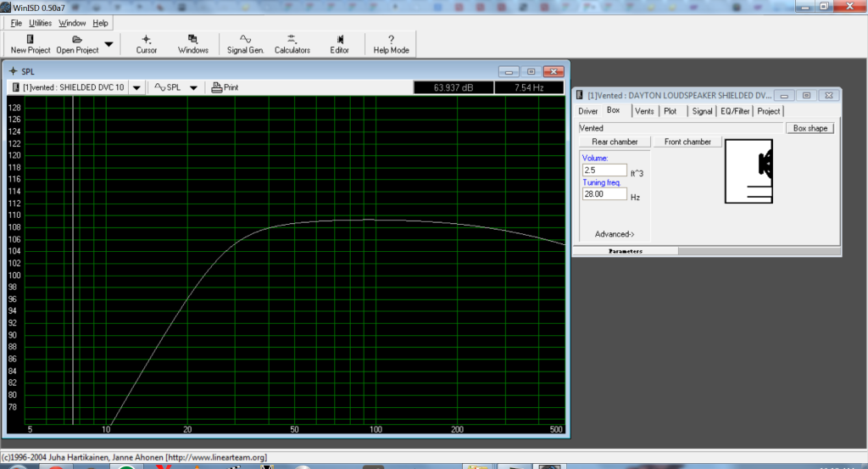Activate the Cursor tool
Viewport: 868px width, 469px height.
146,44
